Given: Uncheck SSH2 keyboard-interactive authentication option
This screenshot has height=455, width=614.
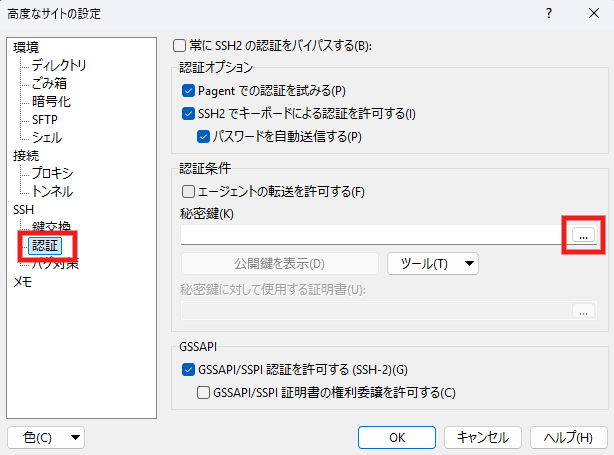Looking at the screenshot, I should [188, 114].
